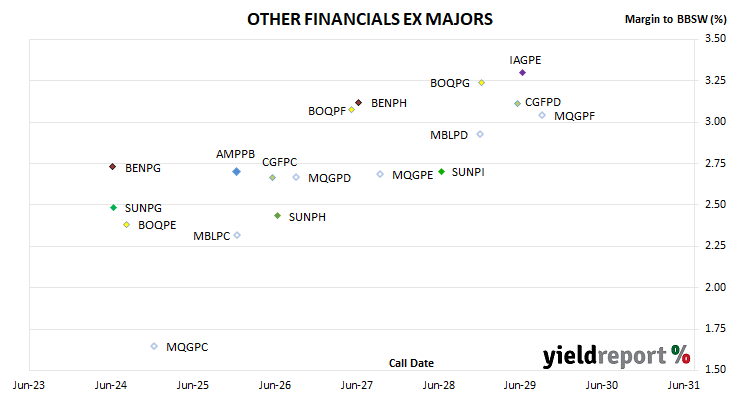Click the Jun-27 x-axis label
This screenshot has width=730, height=399.
tap(357, 385)
